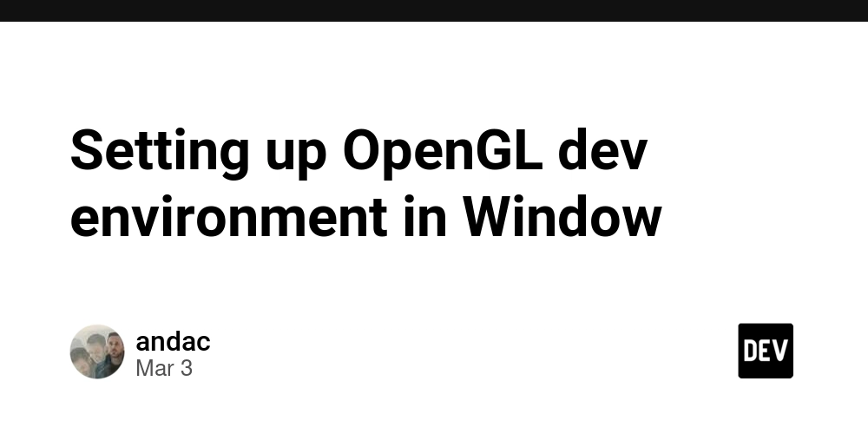Click the letter V in the DEV logo
Image resolution: width=868 pixels, height=434 pixels.
click(780, 351)
